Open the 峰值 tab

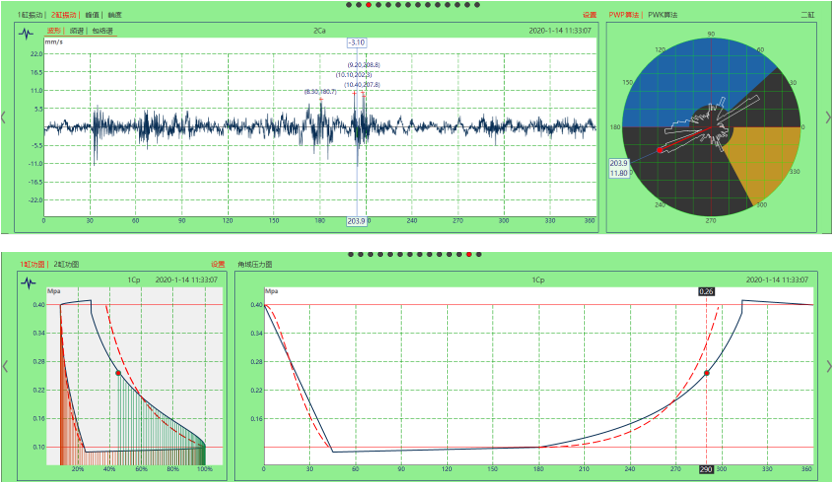click(x=92, y=16)
